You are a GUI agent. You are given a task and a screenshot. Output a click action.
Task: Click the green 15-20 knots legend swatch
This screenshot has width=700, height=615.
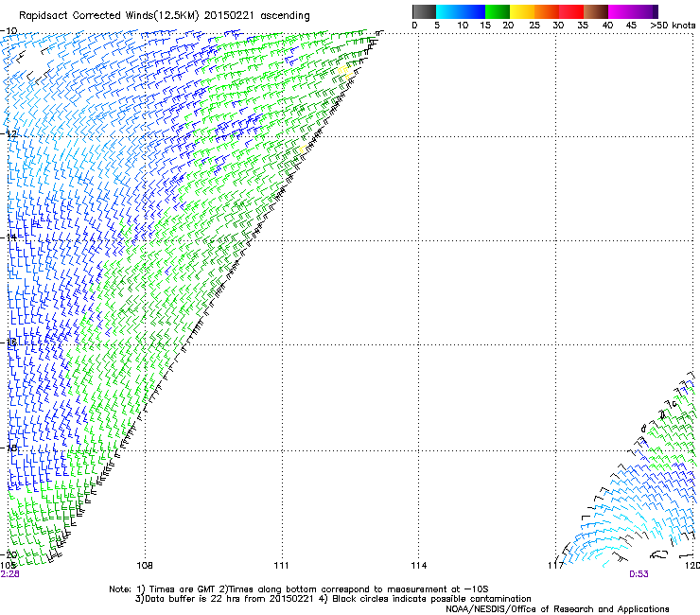(498, 11)
